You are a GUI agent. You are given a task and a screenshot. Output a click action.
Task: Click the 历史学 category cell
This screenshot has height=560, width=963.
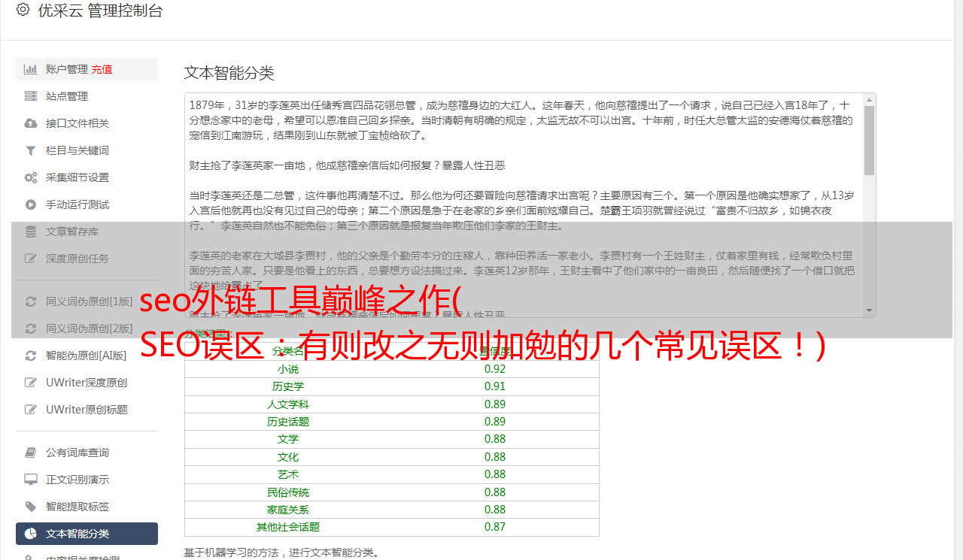coord(287,386)
